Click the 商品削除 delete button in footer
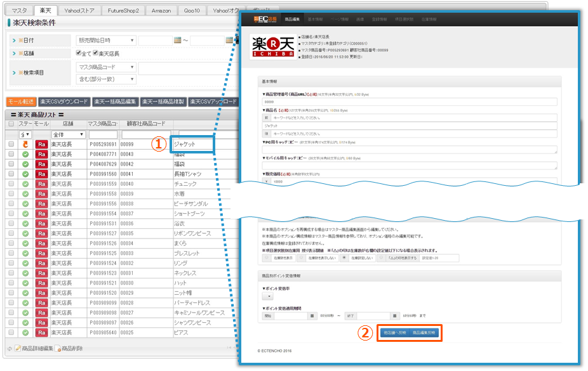 tap(69, 349)
